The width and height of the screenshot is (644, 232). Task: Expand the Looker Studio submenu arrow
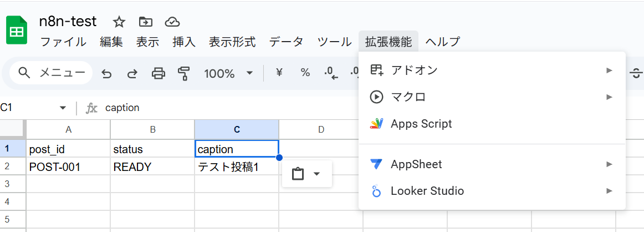(x=610, y=191)
